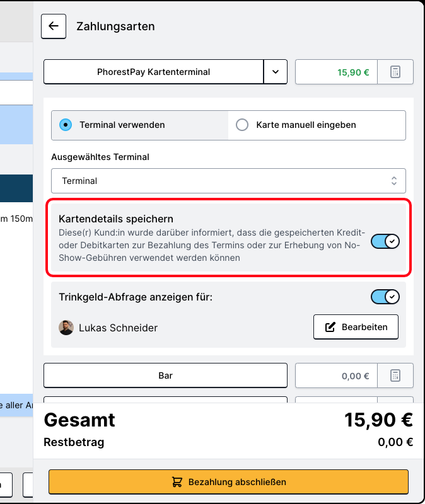Click Lukas Schneider's profile picture
The width and height of the screenshot is (425, 504).
tap(66, 327)
